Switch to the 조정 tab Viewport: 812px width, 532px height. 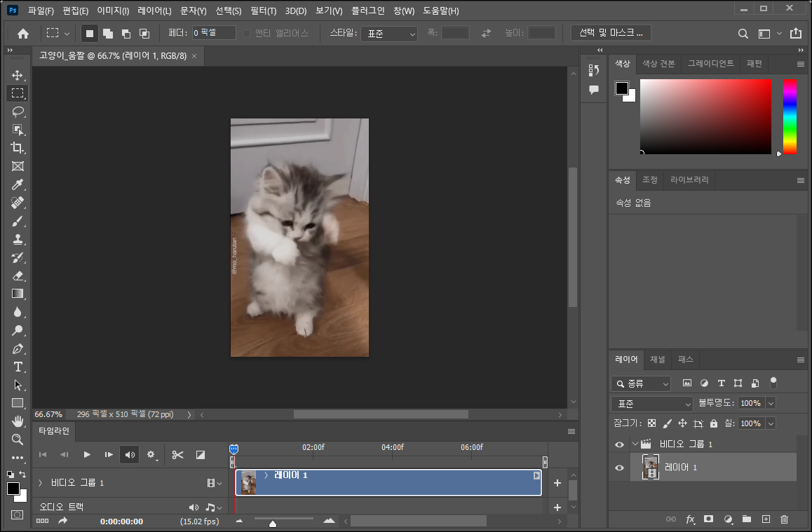pyautogui.click(x=649, y=179)
